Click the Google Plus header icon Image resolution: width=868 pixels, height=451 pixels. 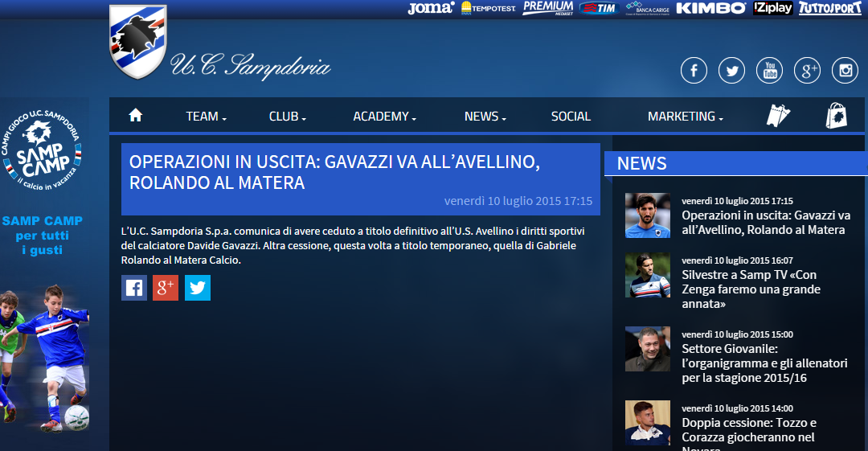(x=807, y=71)
